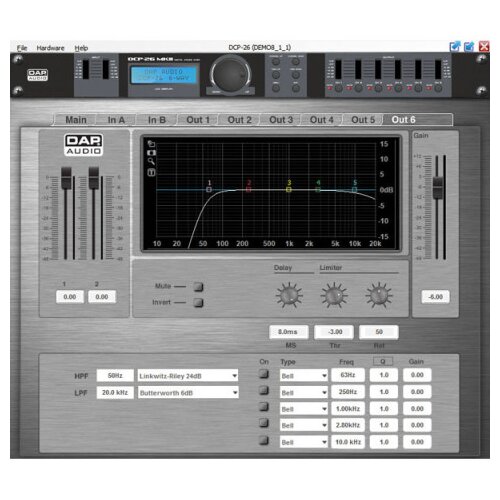Open the HPF Linkwitz-Riley 24dB filter dropdown
Viewport: 500px width, 500px height.
188,376
